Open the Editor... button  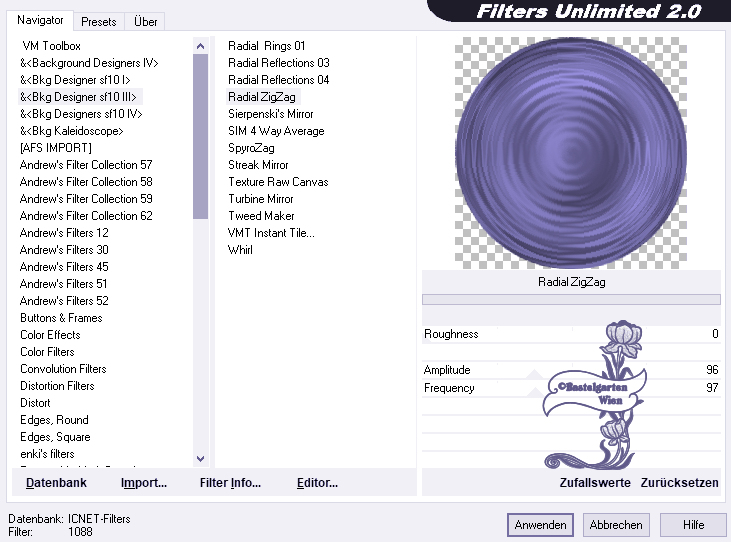317,483
